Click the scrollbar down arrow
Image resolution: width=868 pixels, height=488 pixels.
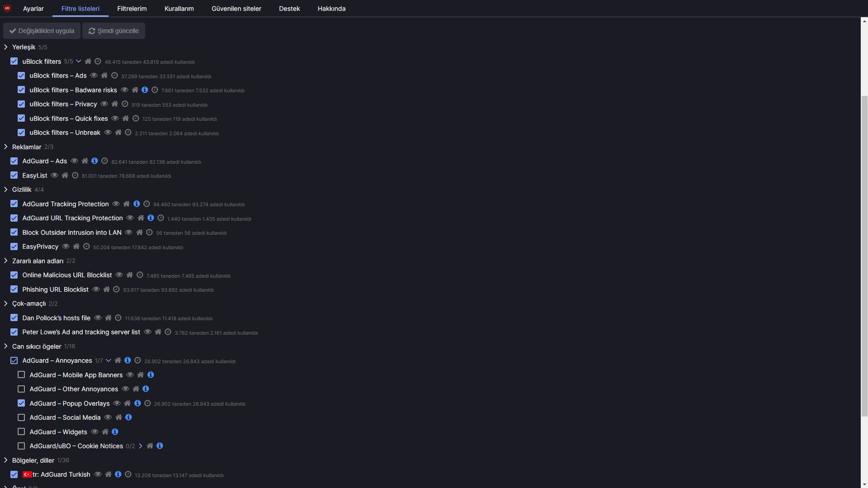[x=864, y=484]
